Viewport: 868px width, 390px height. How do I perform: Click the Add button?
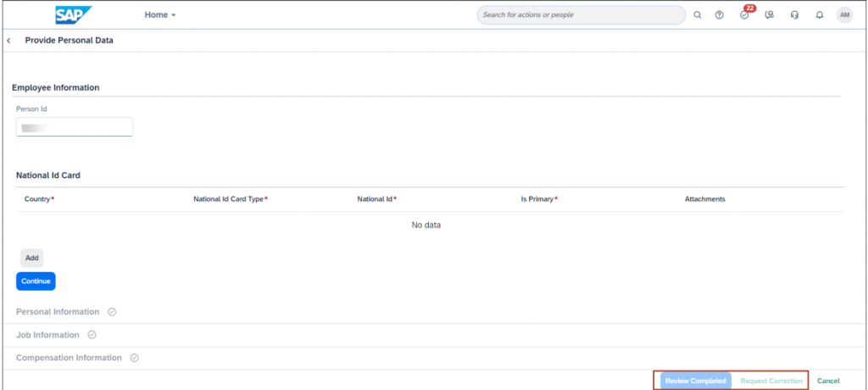click(x=31, y=258)
